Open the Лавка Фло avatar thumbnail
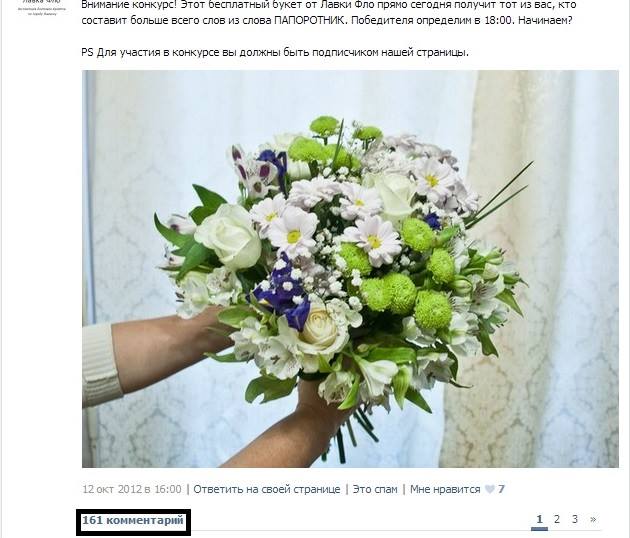Screen dimensions: 630x538 tap(42, 8)
